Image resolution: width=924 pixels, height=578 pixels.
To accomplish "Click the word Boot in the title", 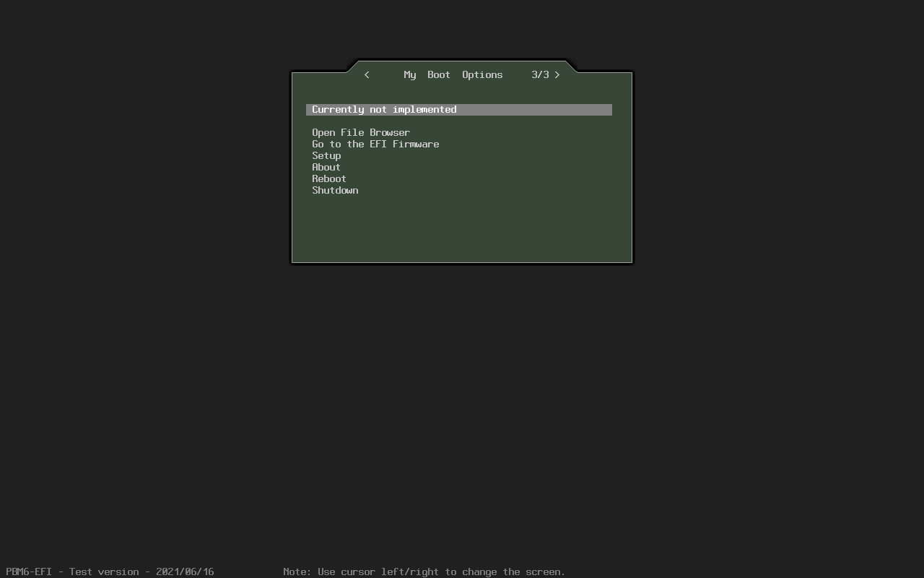I will click(x=438, y=75).
